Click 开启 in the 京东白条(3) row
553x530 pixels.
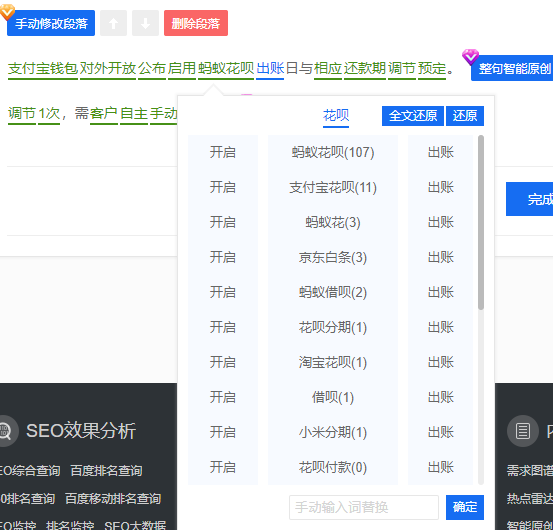[x=223, y=257]
